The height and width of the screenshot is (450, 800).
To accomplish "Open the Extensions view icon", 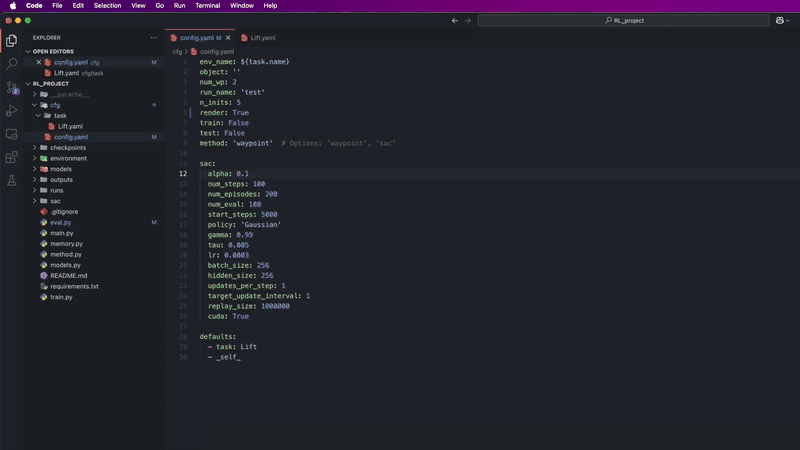I will 12,157.
